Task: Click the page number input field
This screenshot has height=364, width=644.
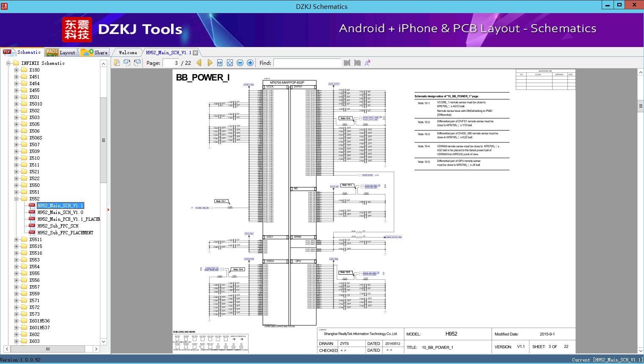Action: (x=171, y=63)
